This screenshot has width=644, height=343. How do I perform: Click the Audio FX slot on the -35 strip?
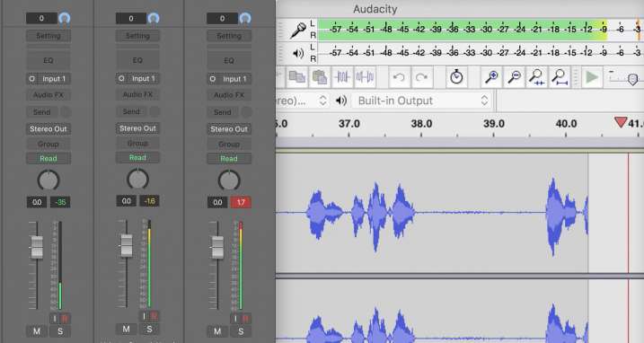[49, 95]
